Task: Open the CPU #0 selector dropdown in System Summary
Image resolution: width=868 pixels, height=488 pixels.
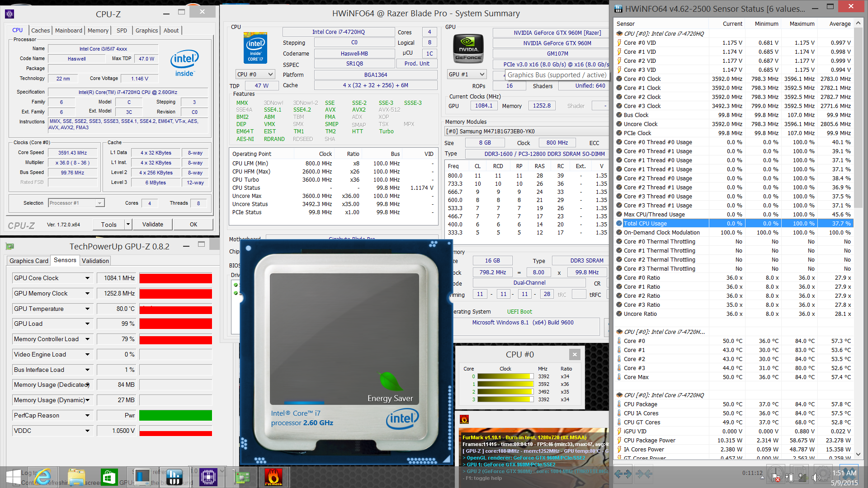Action: tap(255, 74)
